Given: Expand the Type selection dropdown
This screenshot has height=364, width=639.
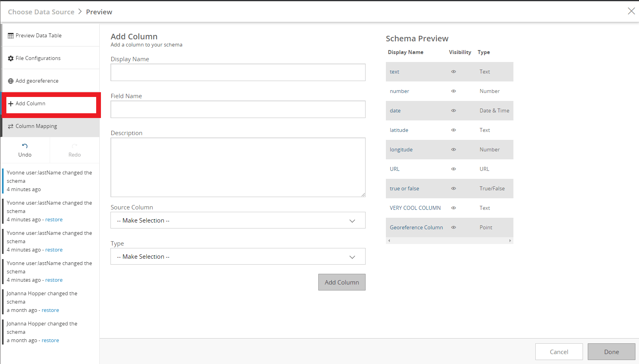Looking at the screenshot, I should [238, 257].
